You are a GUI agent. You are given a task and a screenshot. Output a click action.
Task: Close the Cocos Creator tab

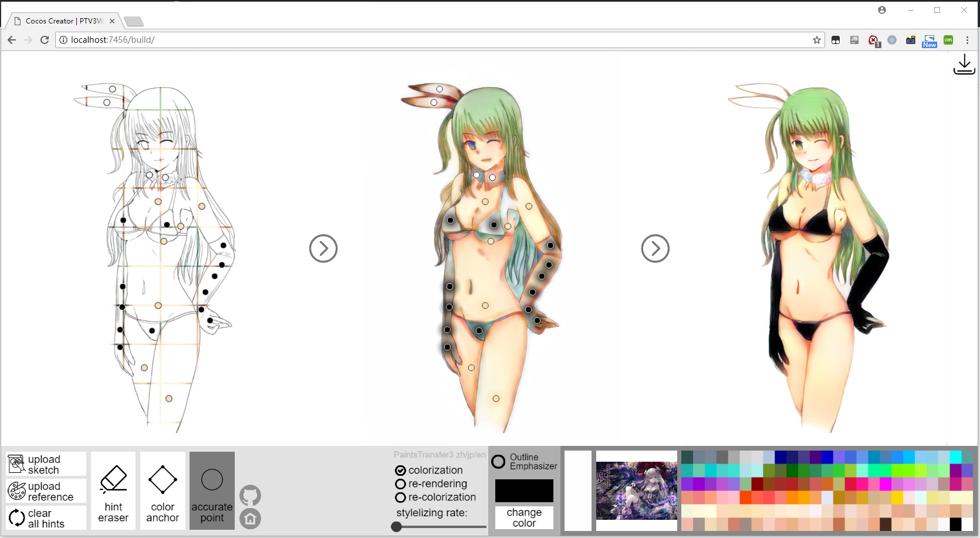[x=112, y=21]
